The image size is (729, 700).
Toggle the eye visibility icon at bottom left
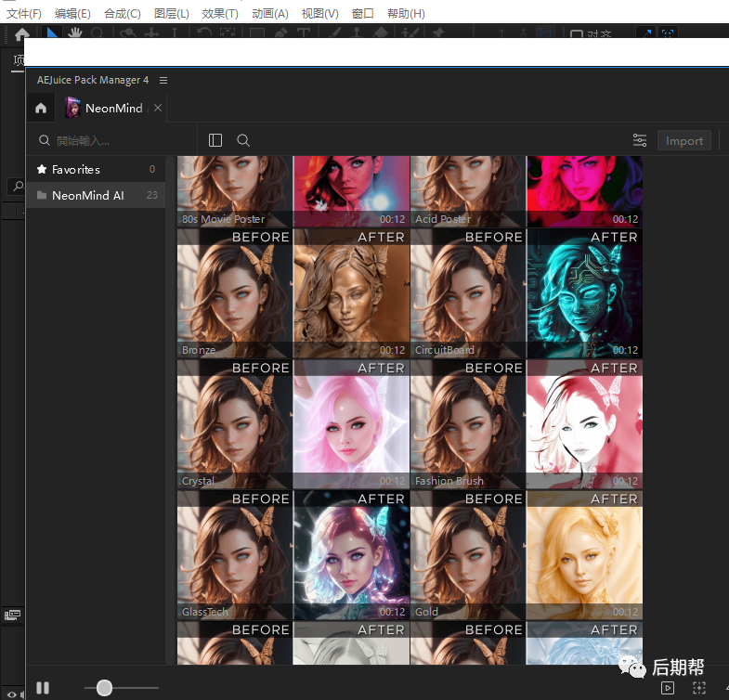pos(12,694)
